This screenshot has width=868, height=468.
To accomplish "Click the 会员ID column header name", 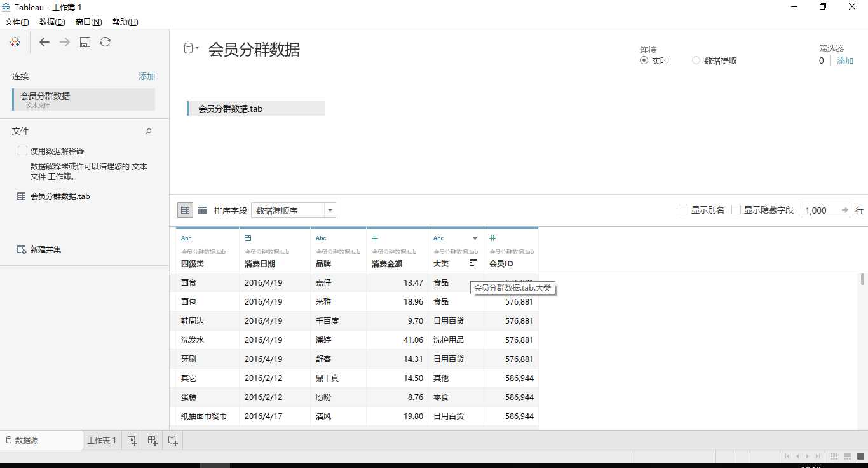I will click(501, 263).
